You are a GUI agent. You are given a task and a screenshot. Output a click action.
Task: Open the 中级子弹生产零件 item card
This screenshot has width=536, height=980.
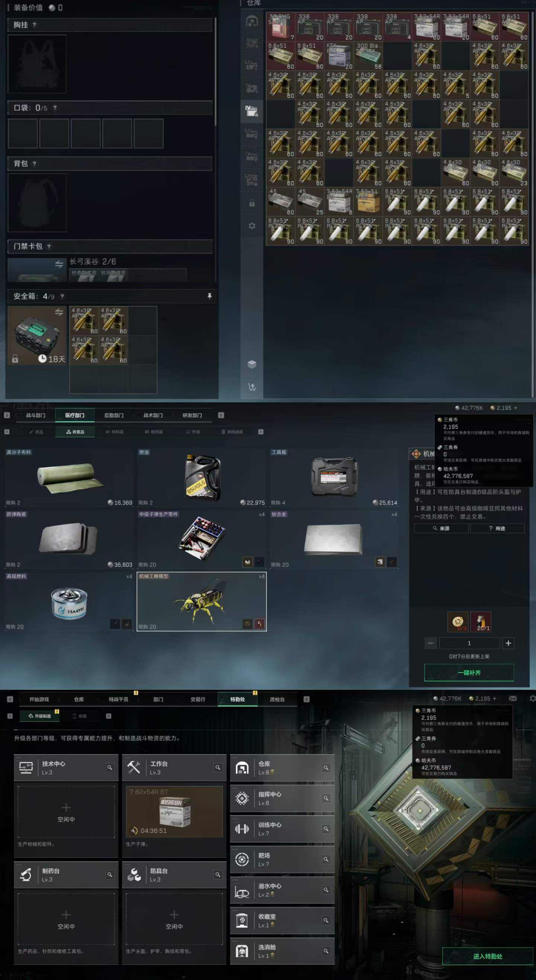click(201, 539)
